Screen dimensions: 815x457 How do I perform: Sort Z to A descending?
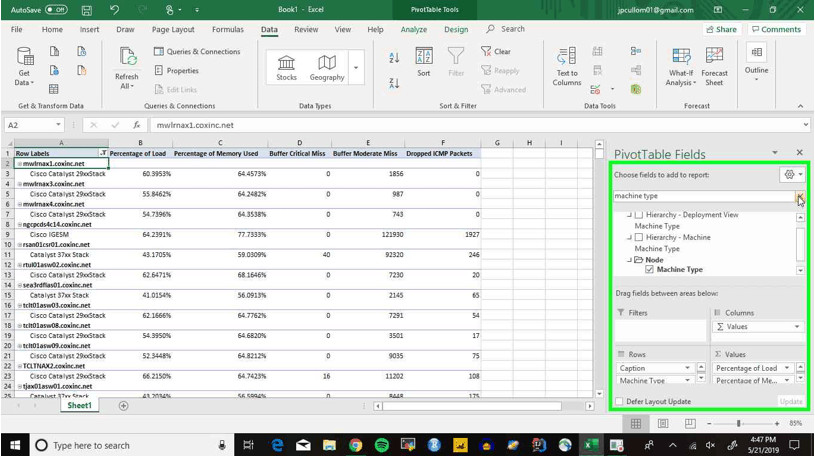click(x=394, y=83)
